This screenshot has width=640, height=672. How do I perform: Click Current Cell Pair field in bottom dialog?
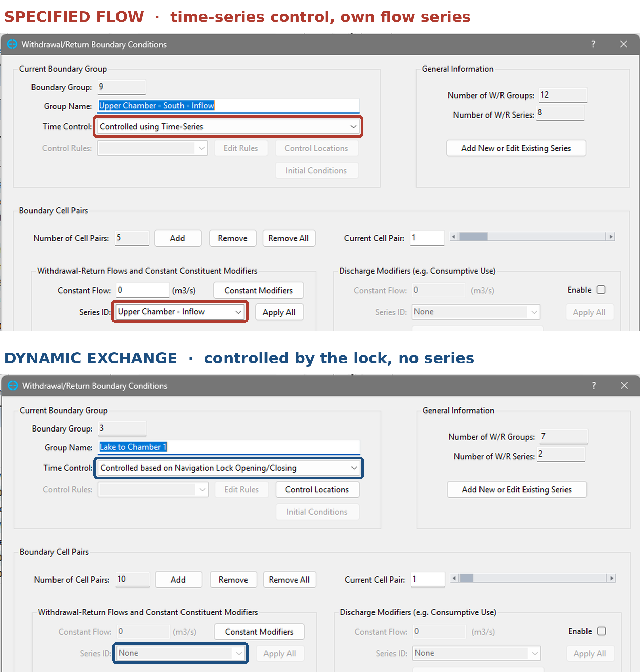point(428,579)
